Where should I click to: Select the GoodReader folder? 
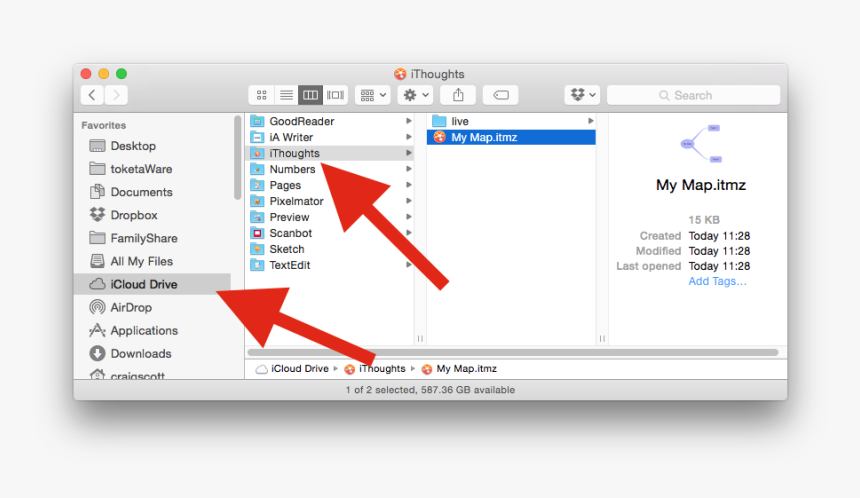click(331, 121)
